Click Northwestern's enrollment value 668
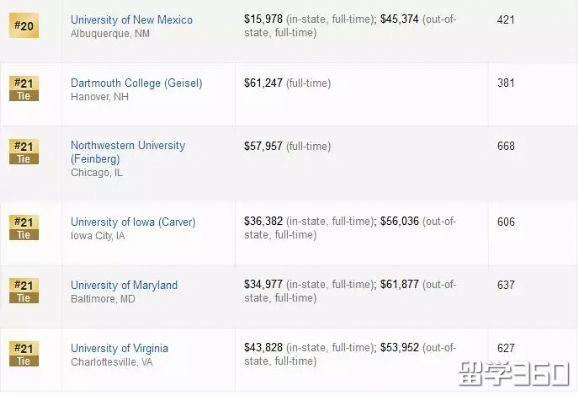Screen dimensions: 578x395 click(506, 146)
